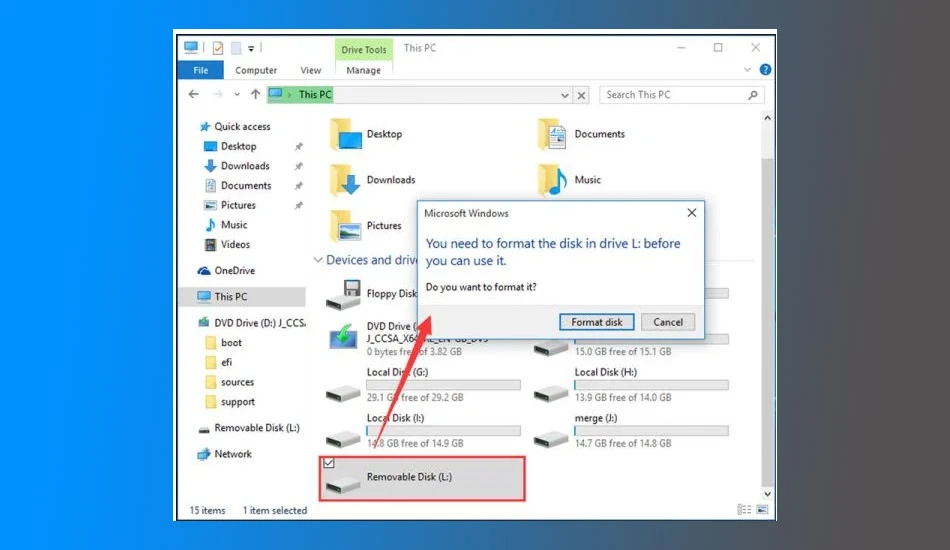The height and width of the screenshot is (550, 950).
Task: Unpin Desktop using its pin icon
Action: click(x=298, y=147)
